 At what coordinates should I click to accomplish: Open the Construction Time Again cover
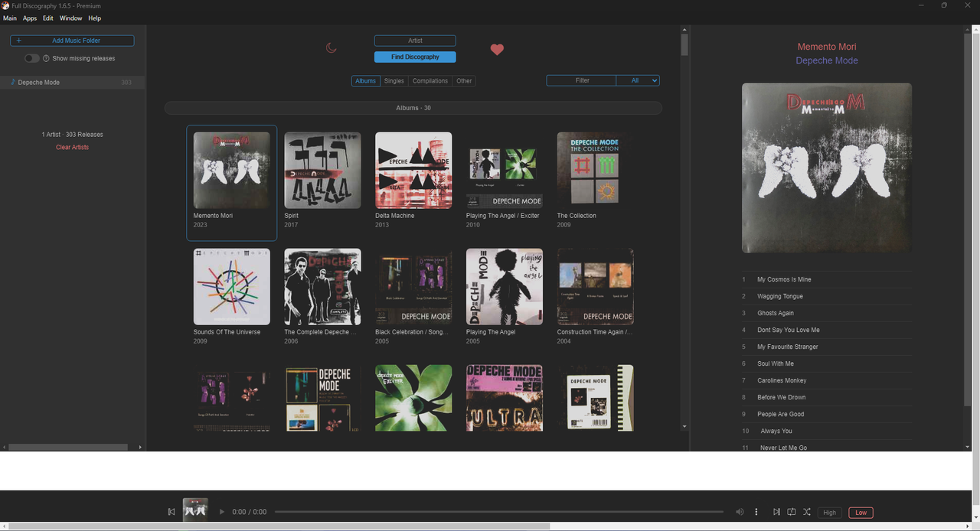coord(596,286)
